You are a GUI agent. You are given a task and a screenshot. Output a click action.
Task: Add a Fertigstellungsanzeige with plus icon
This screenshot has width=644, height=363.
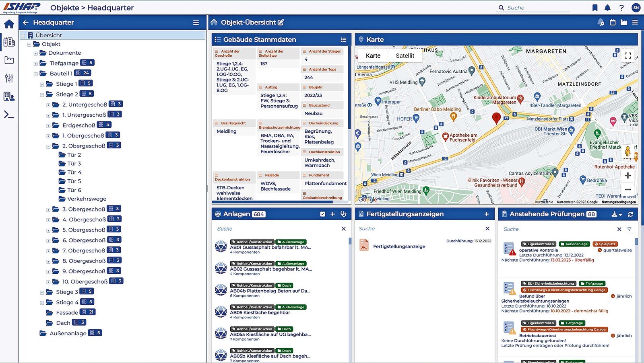(x=487, y=214)
